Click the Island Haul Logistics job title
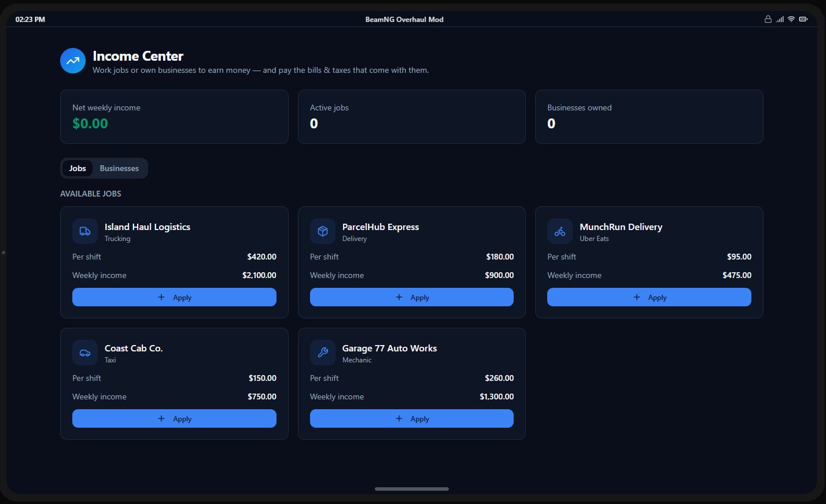This screenshot has width=826, height=504. 147,227
